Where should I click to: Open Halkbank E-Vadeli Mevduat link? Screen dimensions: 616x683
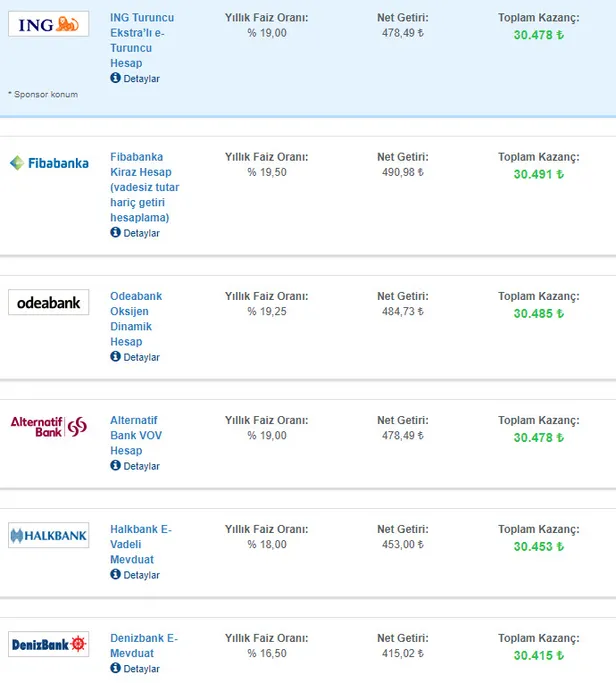(x=140, y=544)
